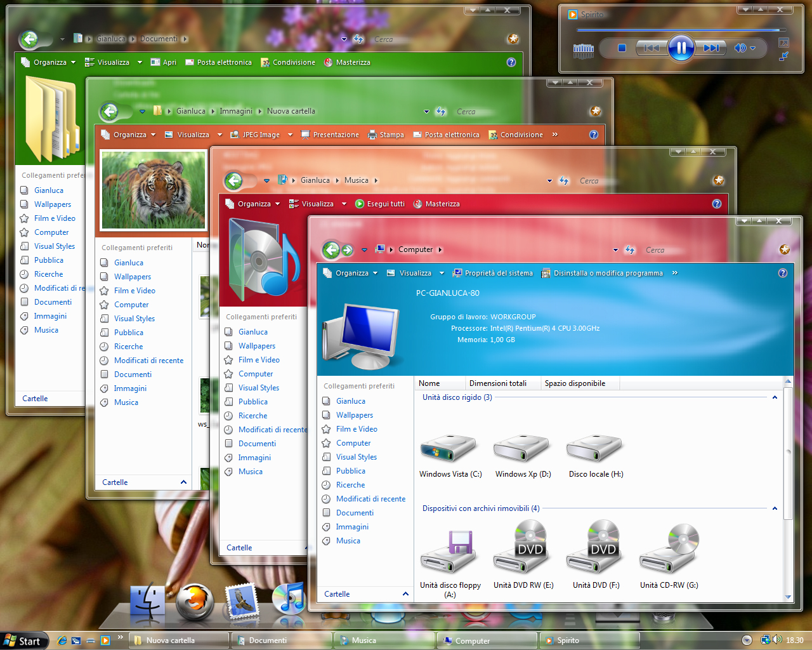Open help in the Computer window
Image resolution: width=812 pixels, height=650 pixels.
[783, 273]
